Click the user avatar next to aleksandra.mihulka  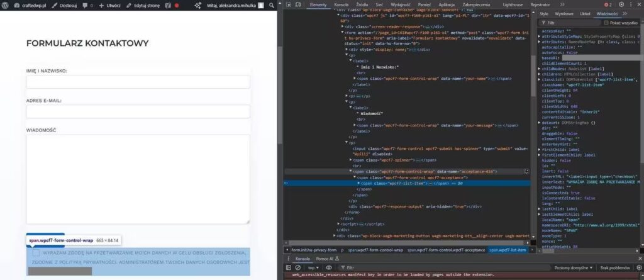[261, 5]
